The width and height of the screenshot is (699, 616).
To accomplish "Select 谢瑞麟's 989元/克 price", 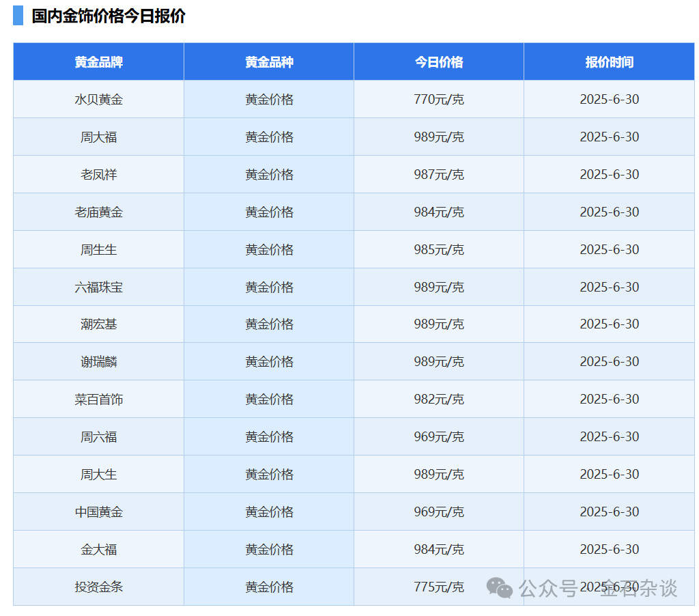I will pyautogui.click(x=439, y=361).
